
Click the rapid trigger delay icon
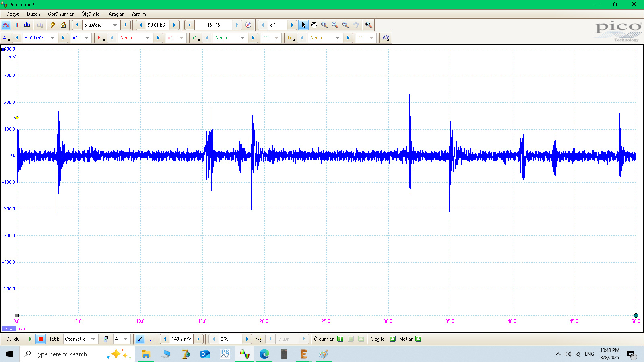(x=258, y=339)
